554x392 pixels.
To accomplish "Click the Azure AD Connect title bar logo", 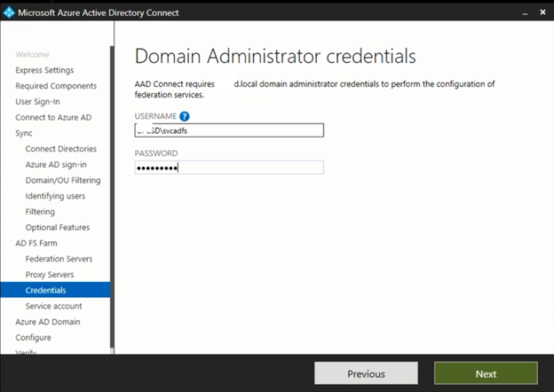I will tap(9, 12).
